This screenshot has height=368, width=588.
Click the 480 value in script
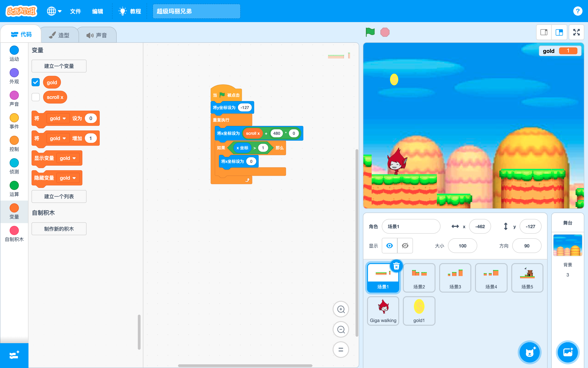277,133
